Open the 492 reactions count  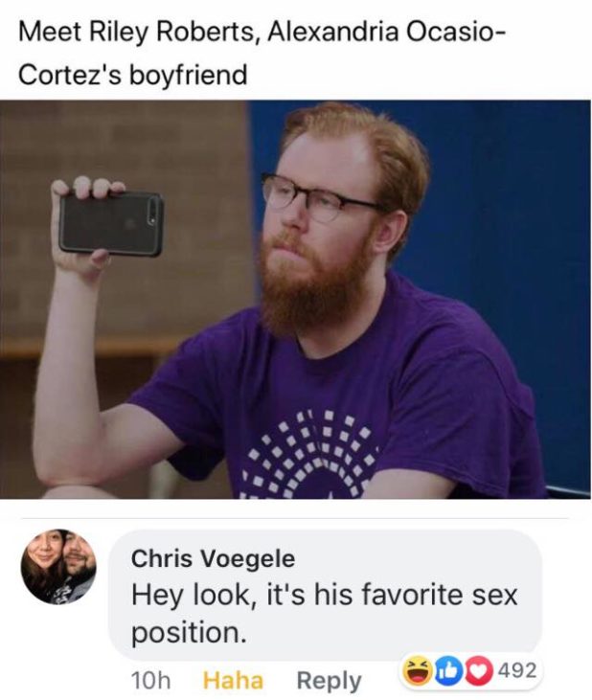coord(517,670)
